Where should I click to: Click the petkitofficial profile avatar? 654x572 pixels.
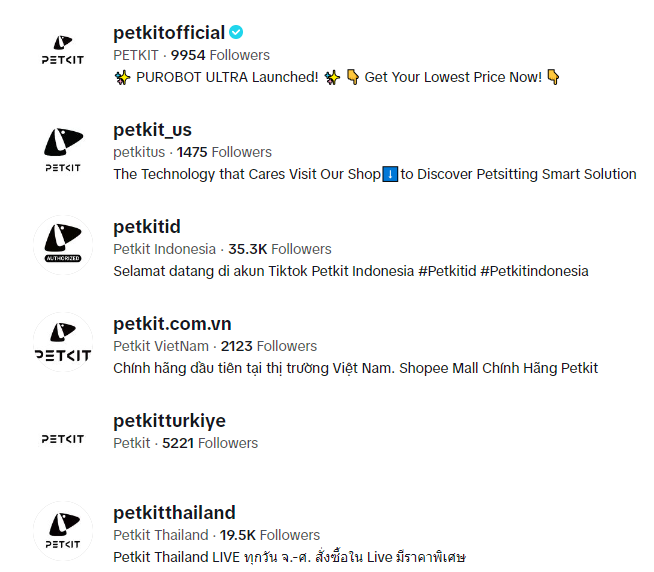pos(63,49)
